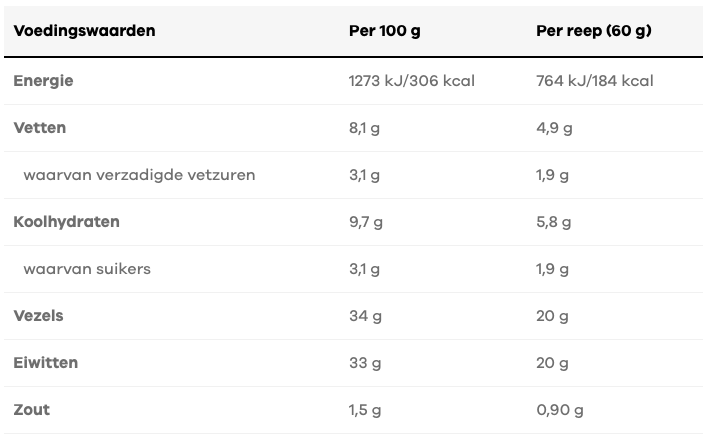Click the Koolhydraten row label
711x445 pixels.
point(66,222)
